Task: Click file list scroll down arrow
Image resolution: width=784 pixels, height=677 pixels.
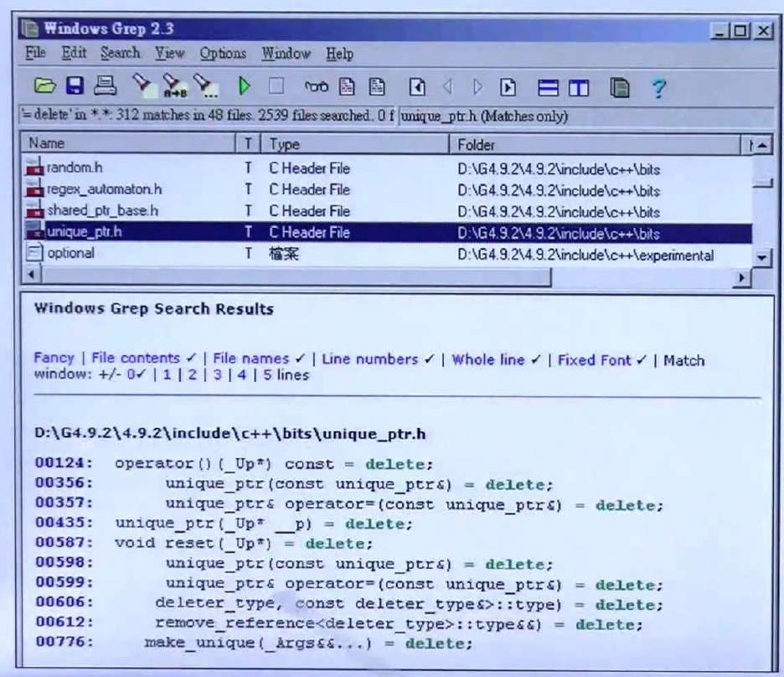Action: 762,257
